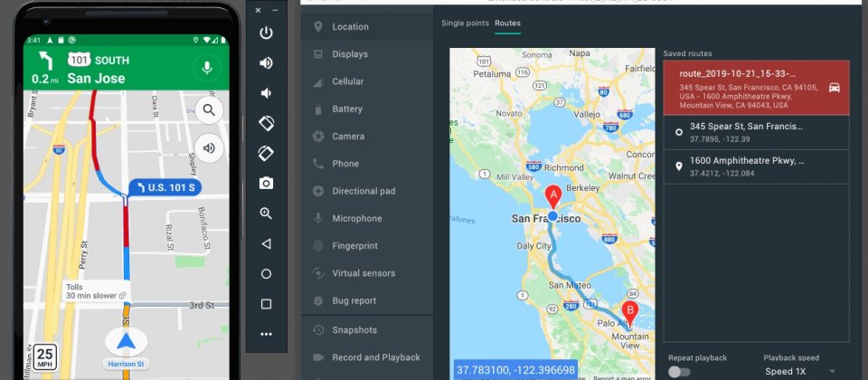Open Record and Playback in sidebar

pyautogui.click(x=367, y=357)
